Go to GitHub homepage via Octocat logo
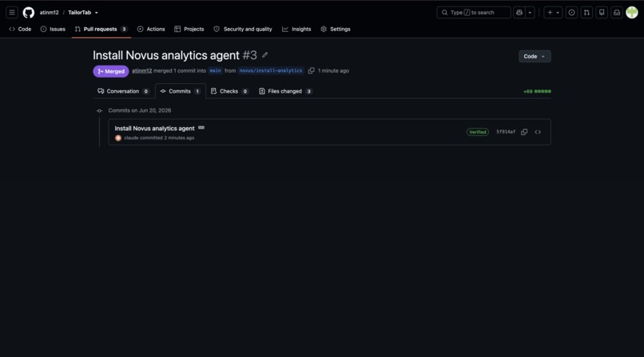Screen dimensions: 644x357 pyautogui.click(x=28, y=12)
